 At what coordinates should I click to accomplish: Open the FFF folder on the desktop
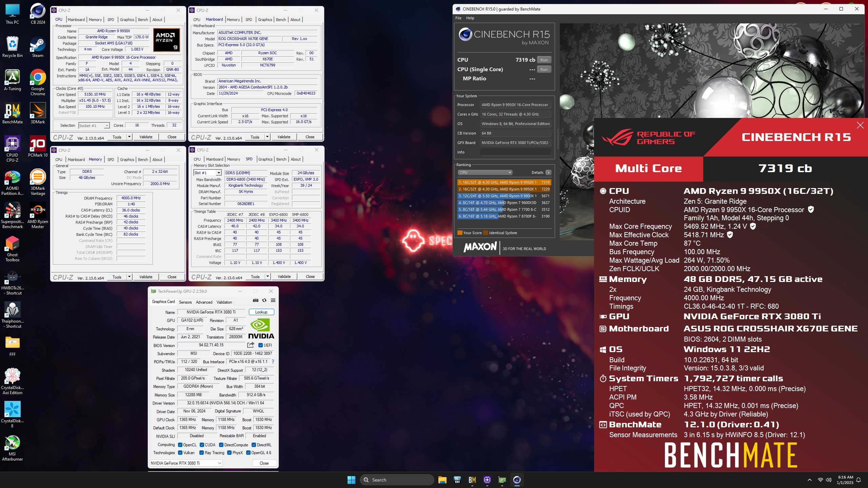(x=13, y=346)
